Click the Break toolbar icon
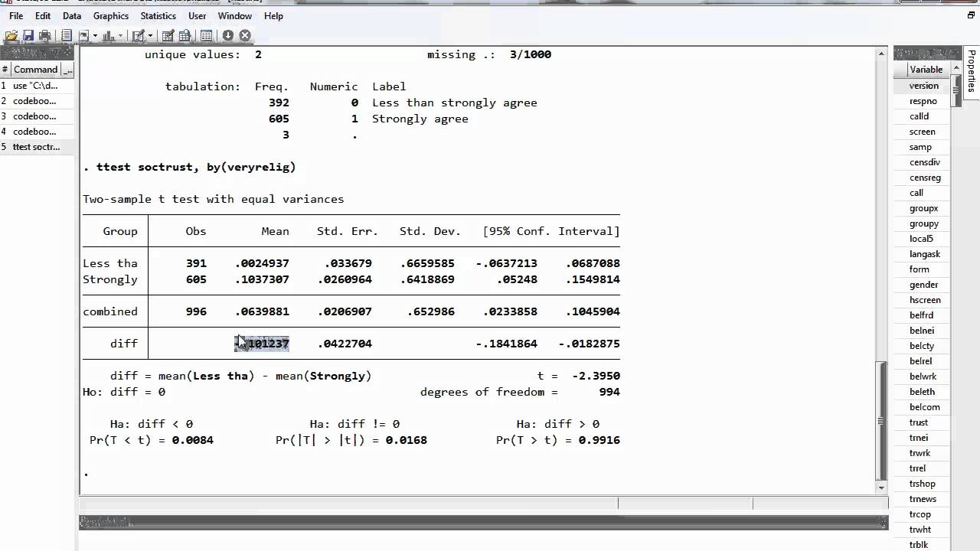The height and width of the screenshot is (551, 980). click(x=245, y=35)
